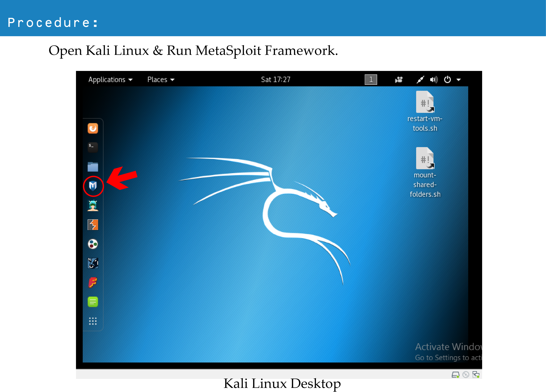
Task: Select restart-vm-tools.sh desktop file
Action: point(425,111)
